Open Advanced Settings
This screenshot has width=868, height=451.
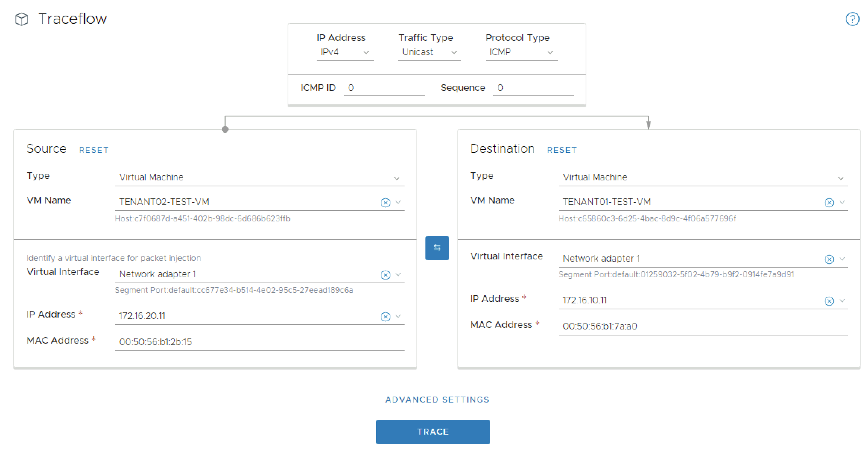pos(437,400)
